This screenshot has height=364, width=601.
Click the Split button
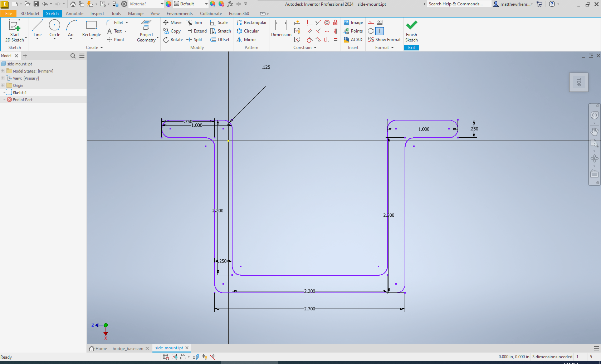[194, 40]
